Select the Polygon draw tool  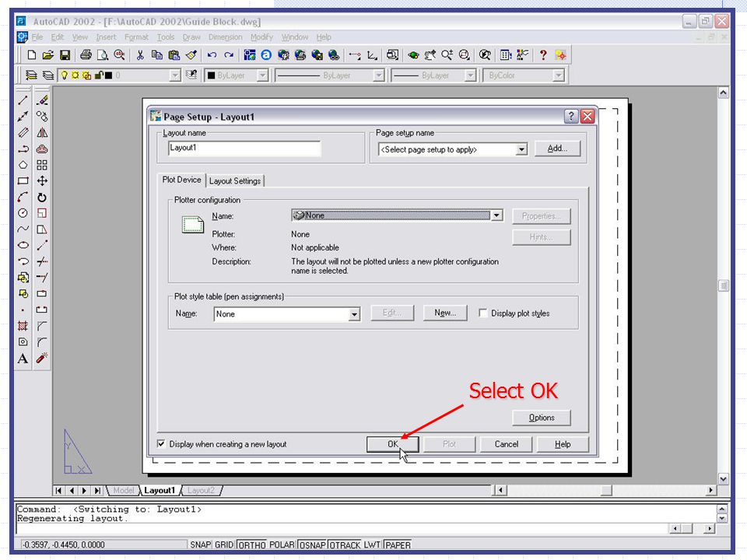point(23,165)
